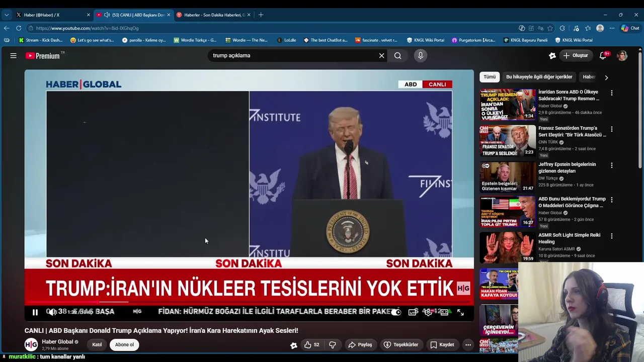
Task: Pause the video with the player pause button
Action: tap(35, 312)
